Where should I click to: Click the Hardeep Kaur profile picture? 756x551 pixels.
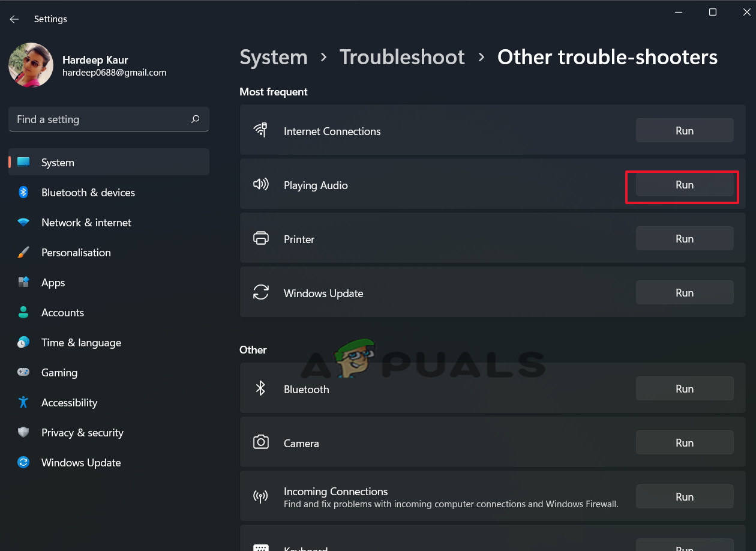(x=31, y=65)
